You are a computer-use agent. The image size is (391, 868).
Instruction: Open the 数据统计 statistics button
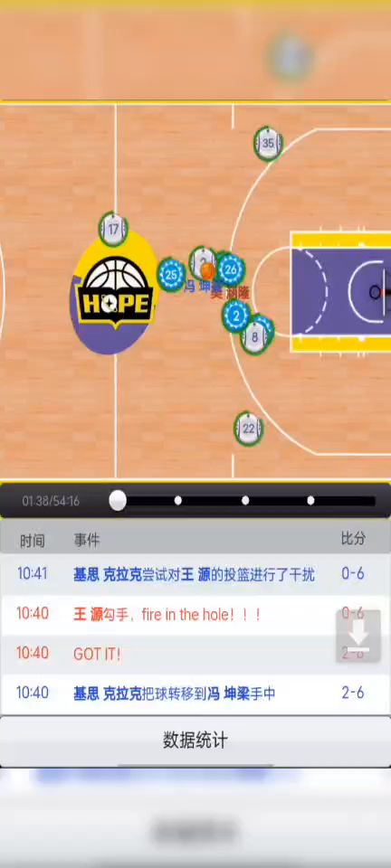[x=195, y=741]
